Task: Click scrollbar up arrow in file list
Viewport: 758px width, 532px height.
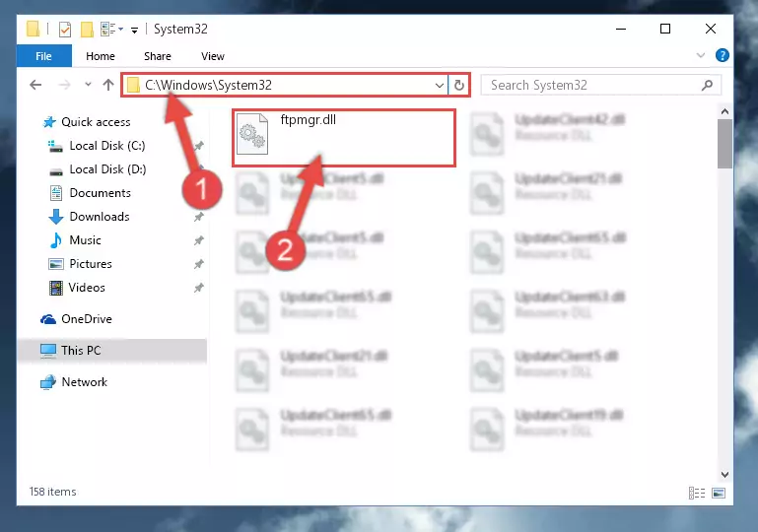Action: (x=724, y=111)
